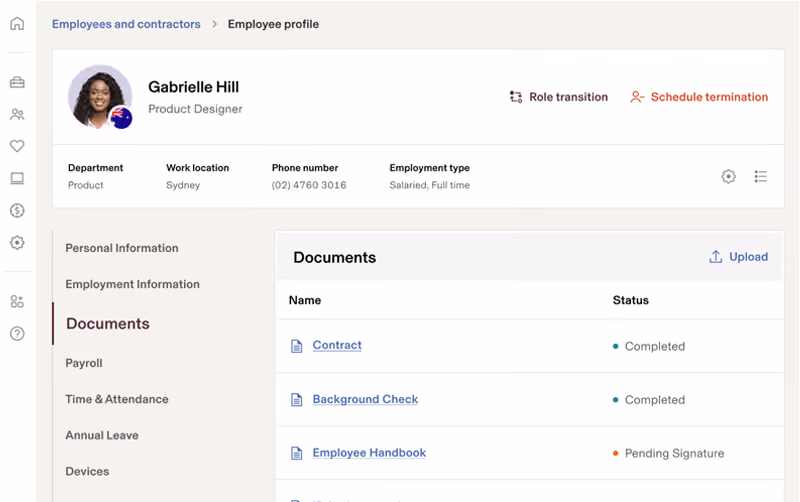This screenshot has height=502, width=800.
Task: Click the gear icon in profile card
Action: click(729, 177)
